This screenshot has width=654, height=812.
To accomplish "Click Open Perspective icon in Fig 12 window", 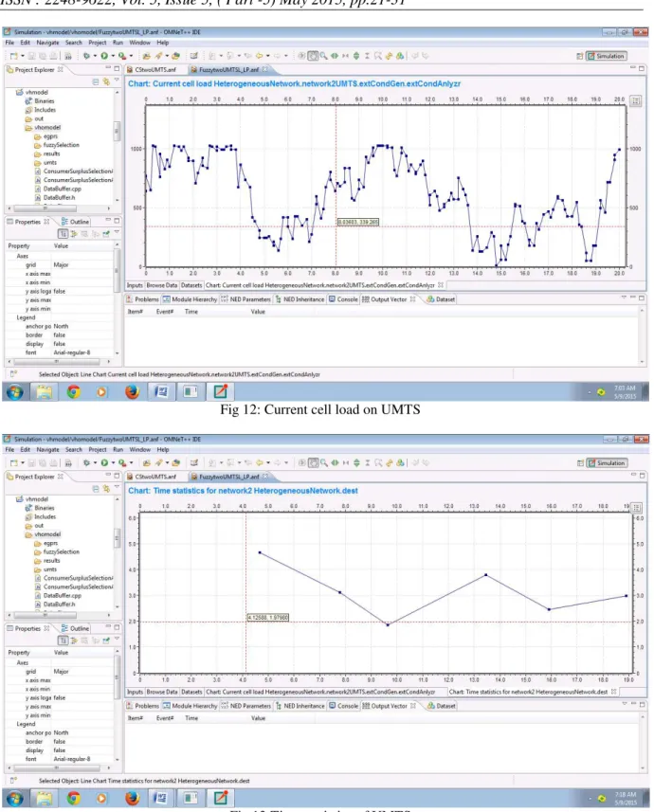I will point(580,56).
